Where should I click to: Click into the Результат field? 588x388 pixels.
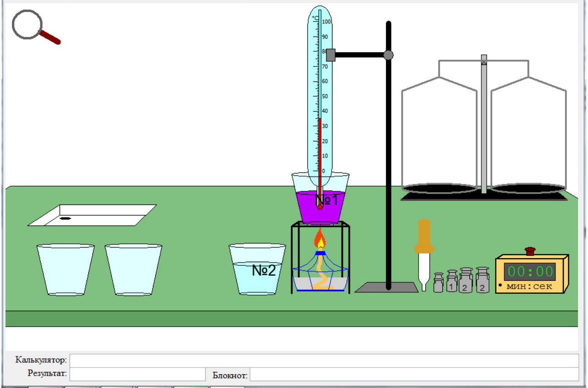tap(137, 374)
